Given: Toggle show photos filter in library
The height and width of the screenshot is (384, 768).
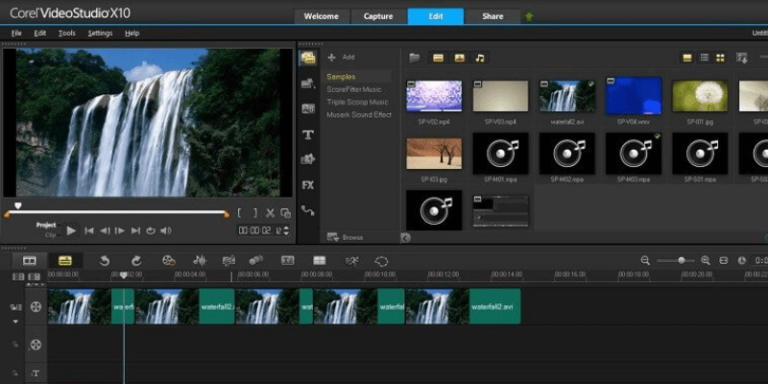Looking at the screenshot, I should [459, 58].
